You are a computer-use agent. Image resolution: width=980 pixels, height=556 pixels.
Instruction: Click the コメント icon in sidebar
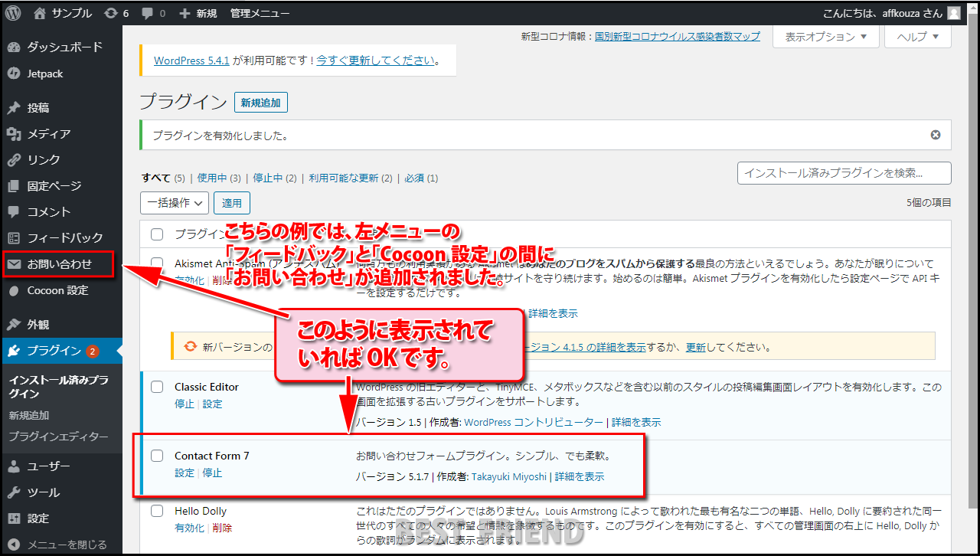(14, 212)
